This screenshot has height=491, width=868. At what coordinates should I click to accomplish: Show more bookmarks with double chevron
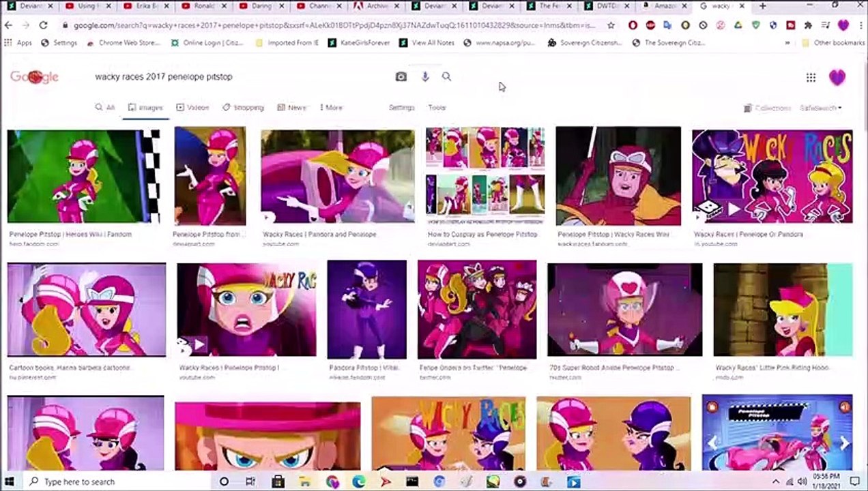(x=787, y=42)
